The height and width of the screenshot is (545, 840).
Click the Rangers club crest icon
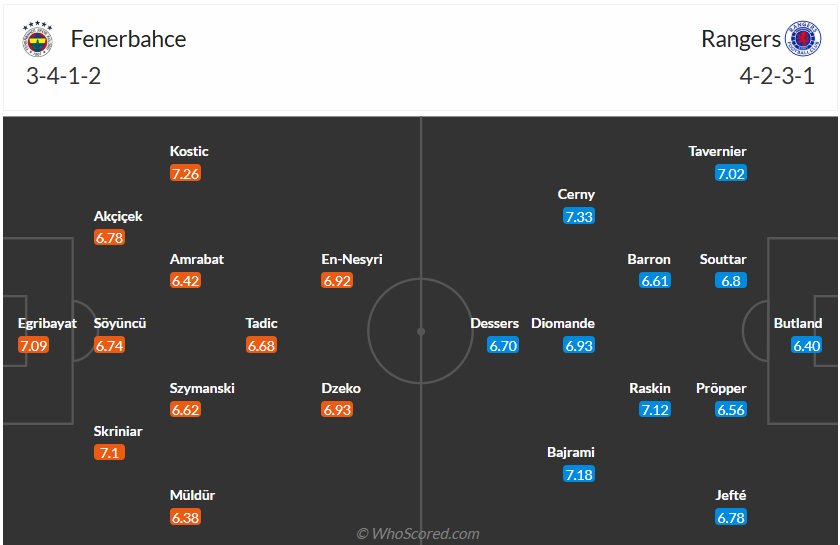click(800, 40)
